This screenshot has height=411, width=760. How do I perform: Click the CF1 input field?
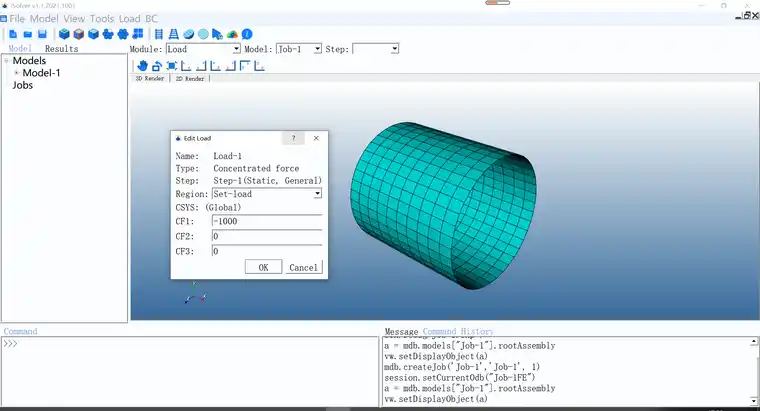266,221
